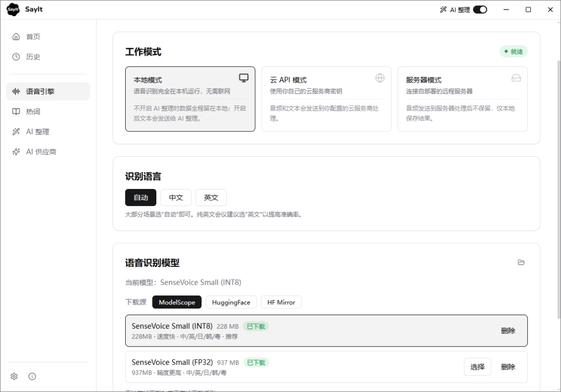
Task: Open the 热词 hotwords page
Action: tap(48, 112)
